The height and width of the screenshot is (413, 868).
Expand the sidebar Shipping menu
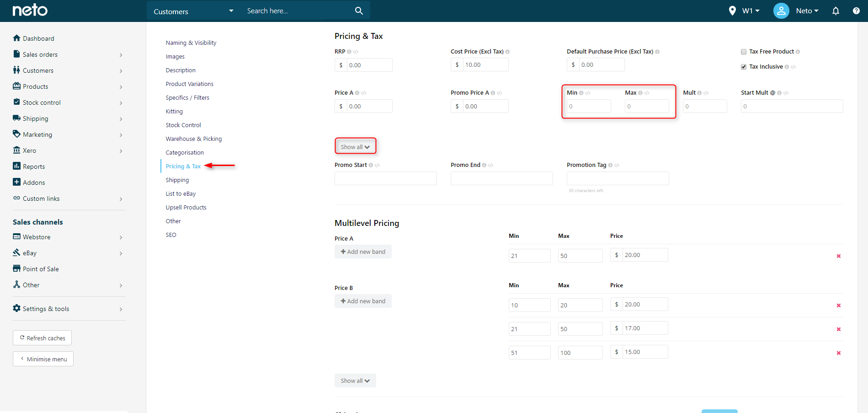click(x=69, y=118)
